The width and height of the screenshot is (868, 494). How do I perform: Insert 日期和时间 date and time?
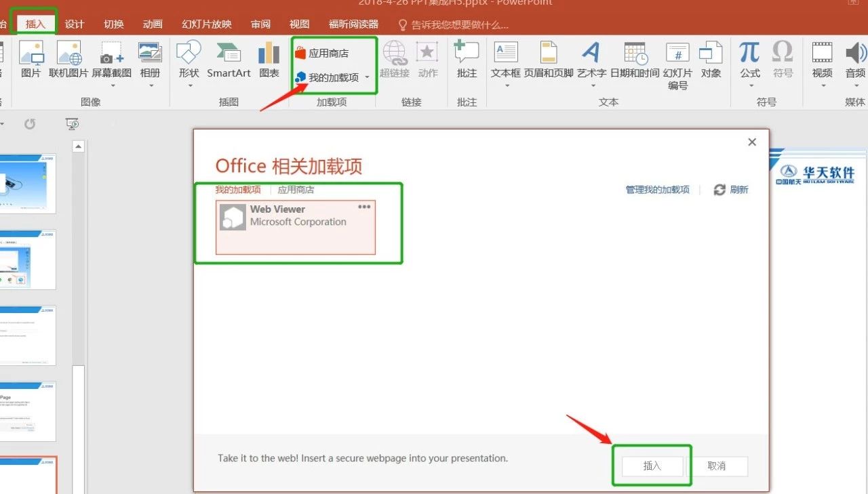tap(635, 60)
